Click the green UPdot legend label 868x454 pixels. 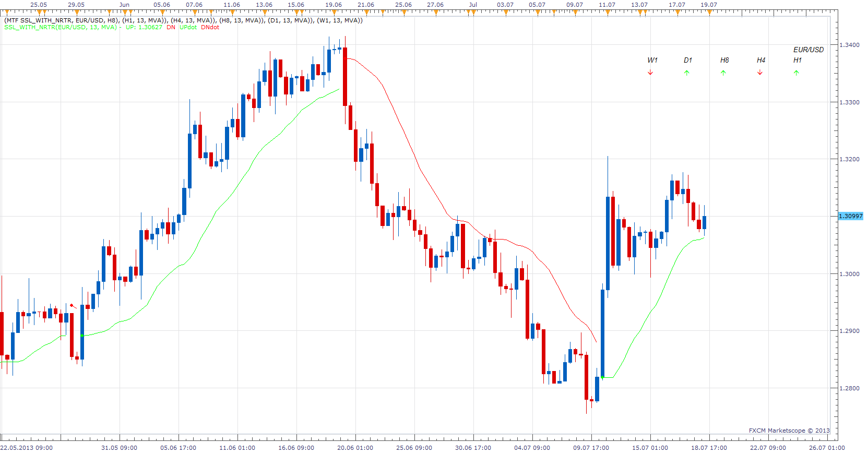point(188,27)
